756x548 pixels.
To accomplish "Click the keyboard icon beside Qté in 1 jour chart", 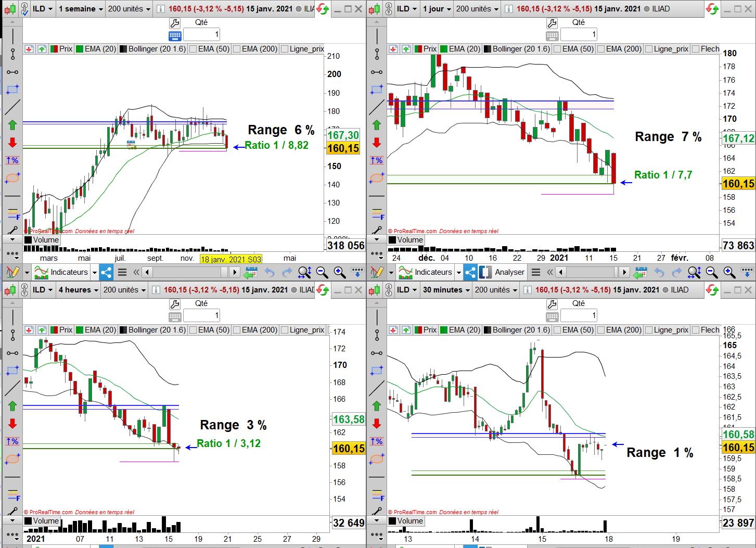I will click(x=552, y=35).
